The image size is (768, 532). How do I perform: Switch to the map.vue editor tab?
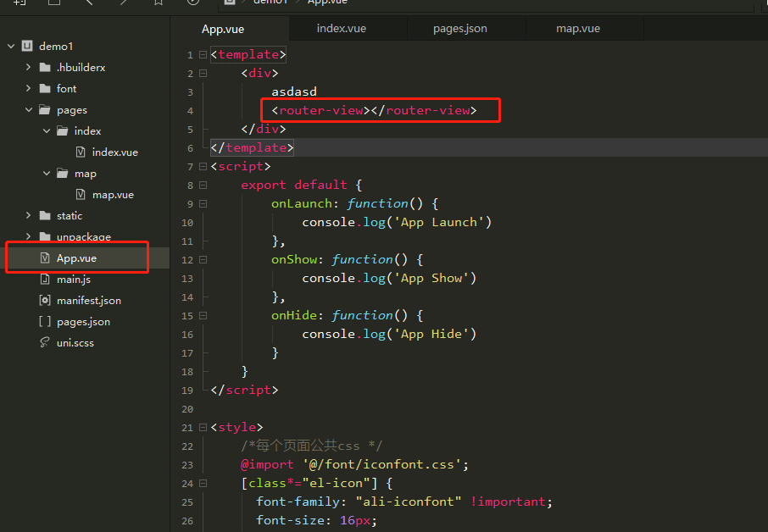coord(577,28)
